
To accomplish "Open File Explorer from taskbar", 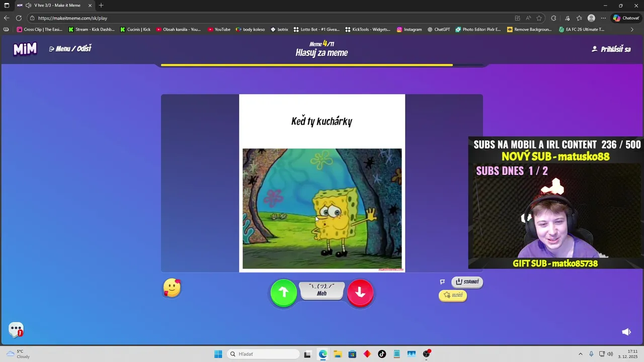I will [x=337, y=354].
